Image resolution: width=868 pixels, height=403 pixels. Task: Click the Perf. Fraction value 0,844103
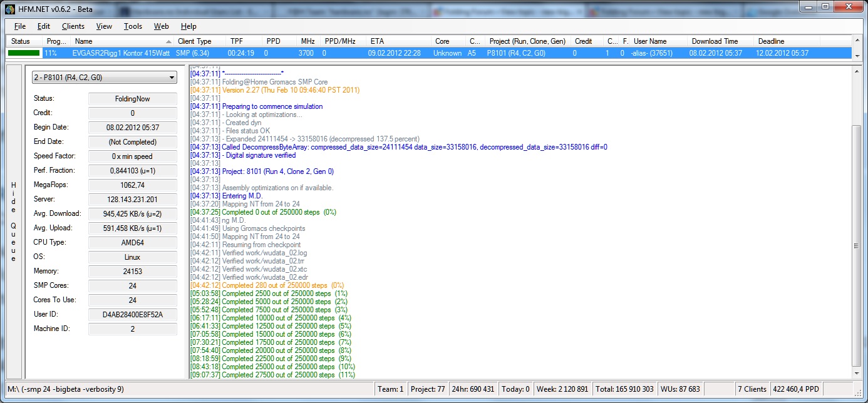[132, 171]
